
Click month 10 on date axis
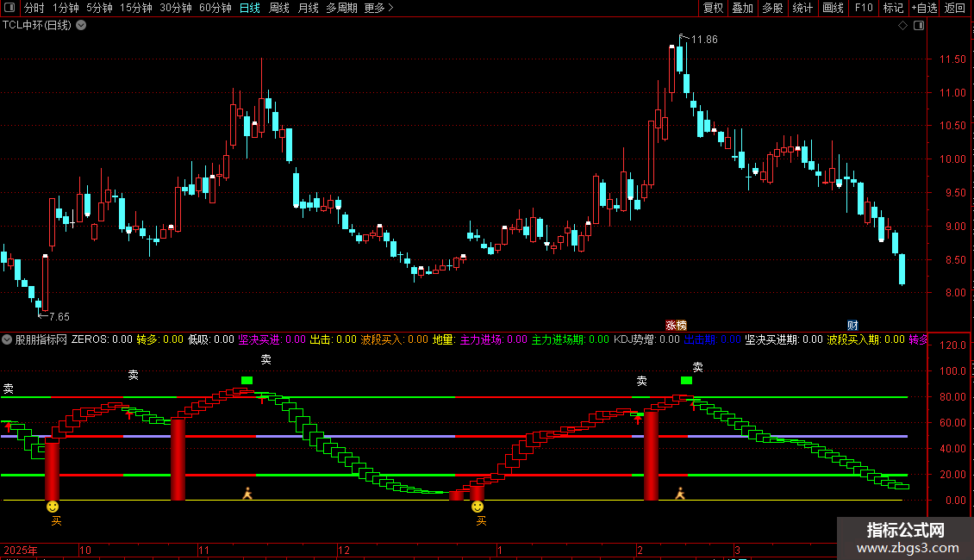point(85,550)
